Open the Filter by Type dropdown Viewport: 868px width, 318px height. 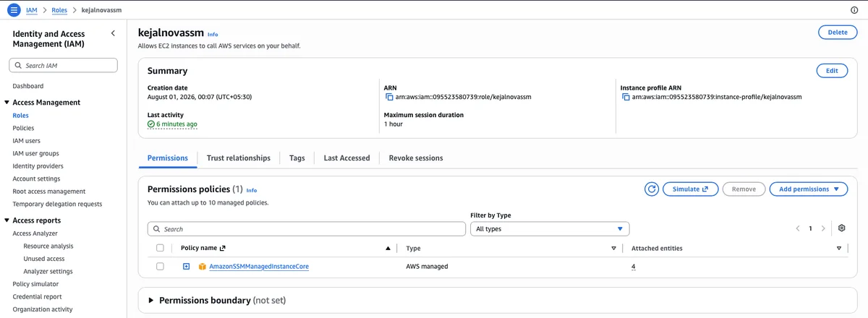(550, 228)
